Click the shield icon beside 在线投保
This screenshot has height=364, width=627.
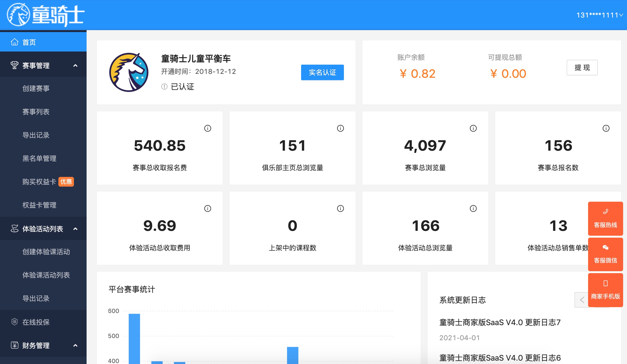(14, 322)
